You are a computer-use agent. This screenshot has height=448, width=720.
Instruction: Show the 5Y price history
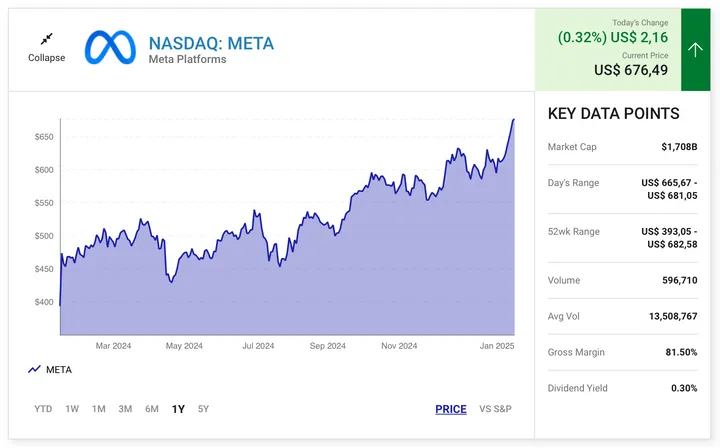[x=204, y=409]
